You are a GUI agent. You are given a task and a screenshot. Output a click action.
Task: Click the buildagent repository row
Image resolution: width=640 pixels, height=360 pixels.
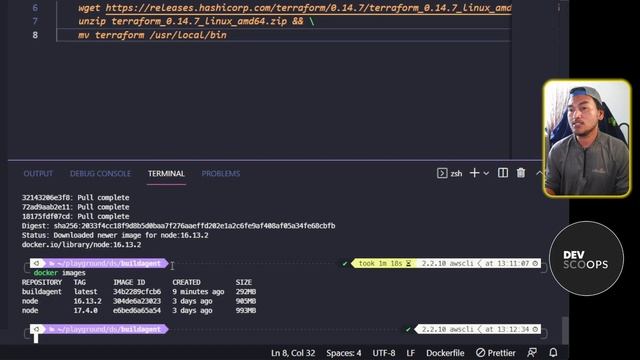[139, 292]
